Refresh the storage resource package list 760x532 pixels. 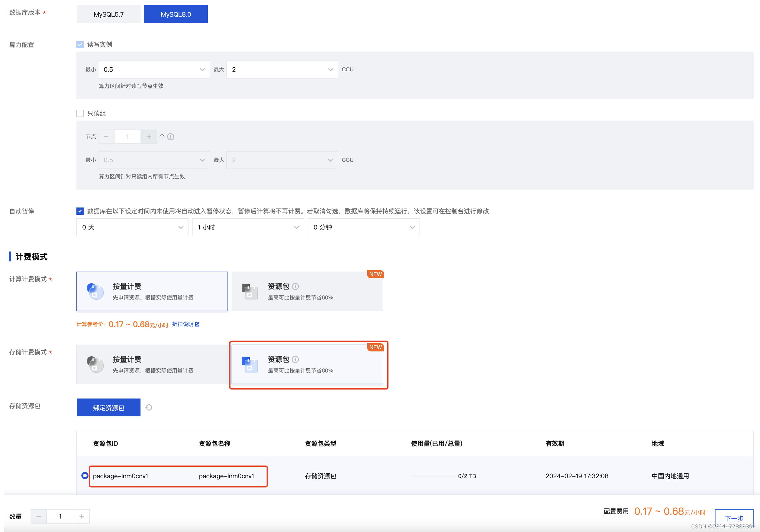(149, 408)
